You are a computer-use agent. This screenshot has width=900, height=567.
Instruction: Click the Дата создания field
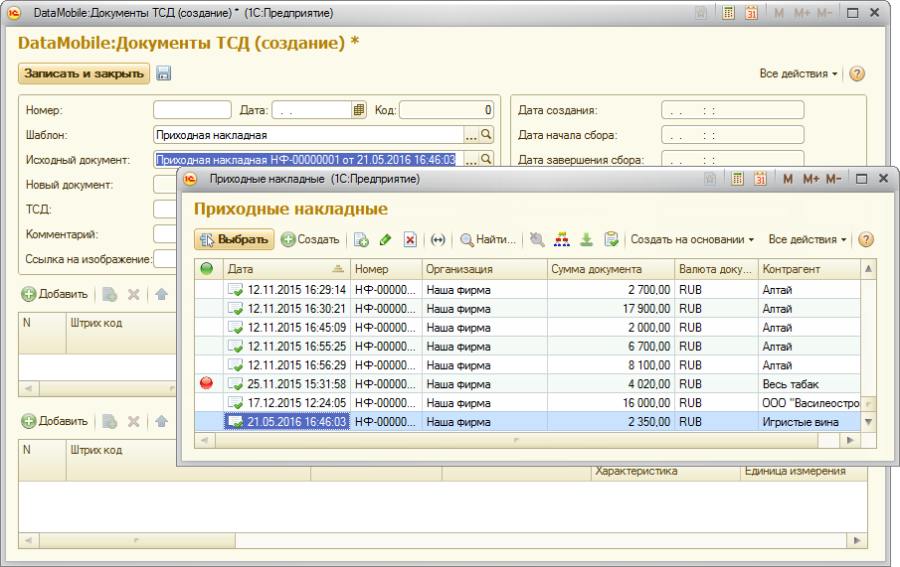pos(732,110)
